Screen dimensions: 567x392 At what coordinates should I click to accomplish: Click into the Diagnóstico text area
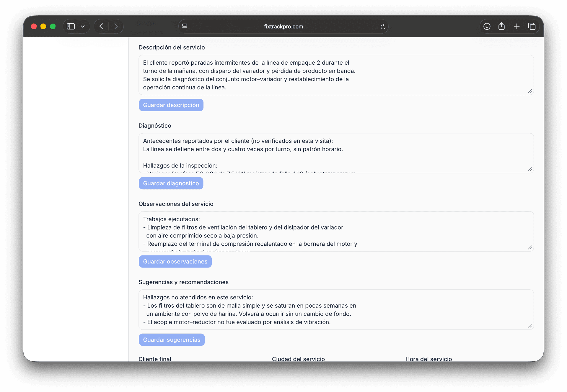[336, 153]
